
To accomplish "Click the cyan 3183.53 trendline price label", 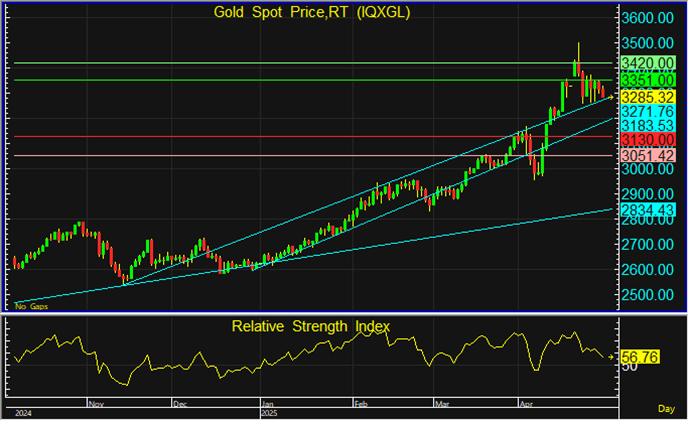I will (647, 125).
